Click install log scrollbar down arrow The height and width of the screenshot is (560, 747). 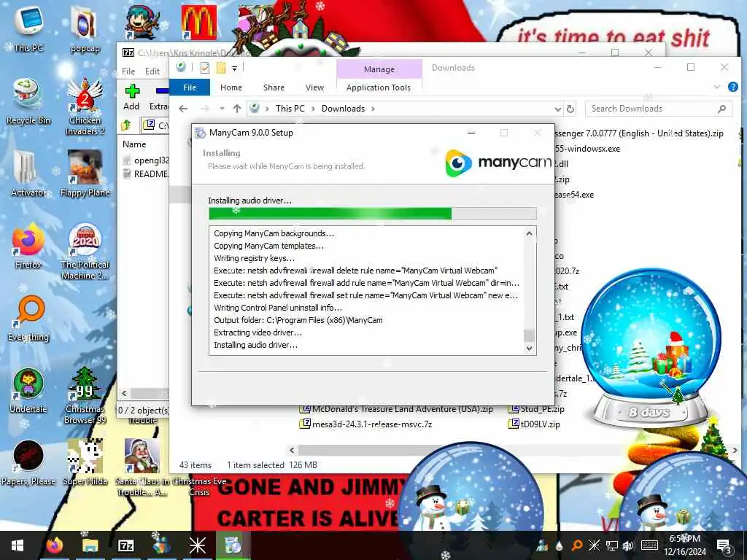(529, 348)
